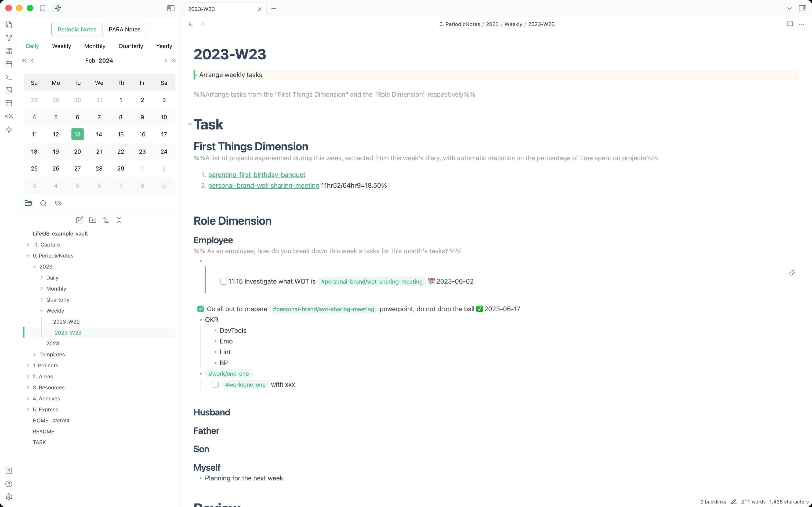The image size is (812, 507).
Task: Collapse the Task heading
Action: tap(190, 124)
